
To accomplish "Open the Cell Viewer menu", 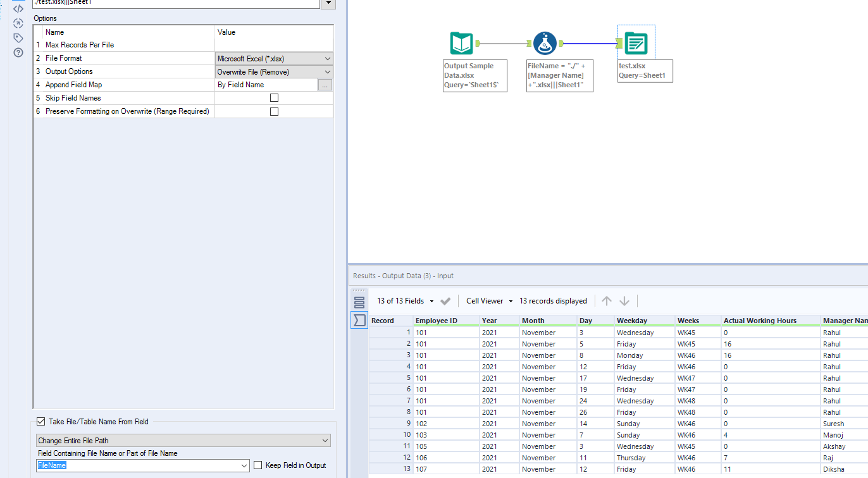I will [x=489, y=301].
